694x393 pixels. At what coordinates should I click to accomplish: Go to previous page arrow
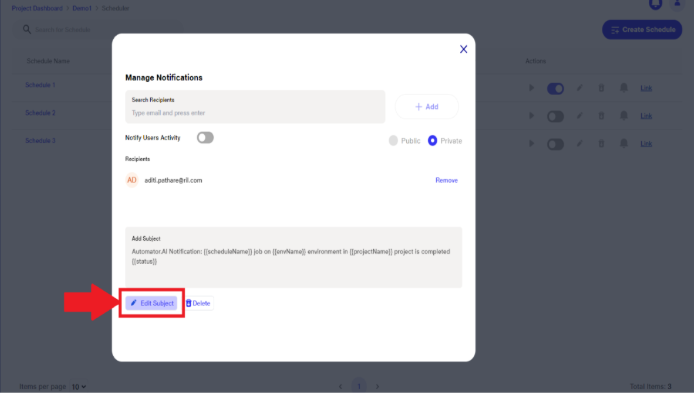tap(340, 386)
